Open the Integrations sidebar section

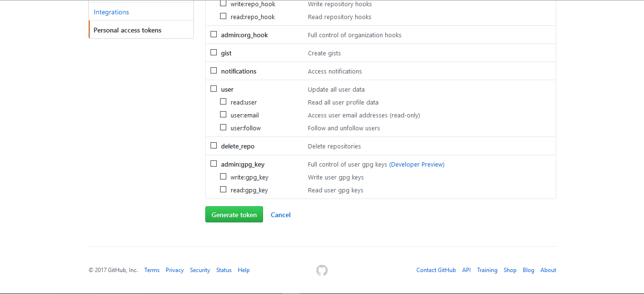(x=111, y=12)
